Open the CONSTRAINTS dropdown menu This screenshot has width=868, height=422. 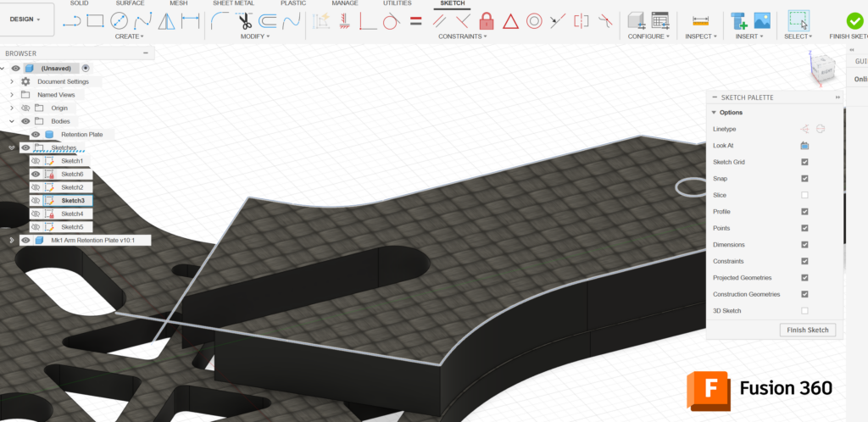click(463, 36)
